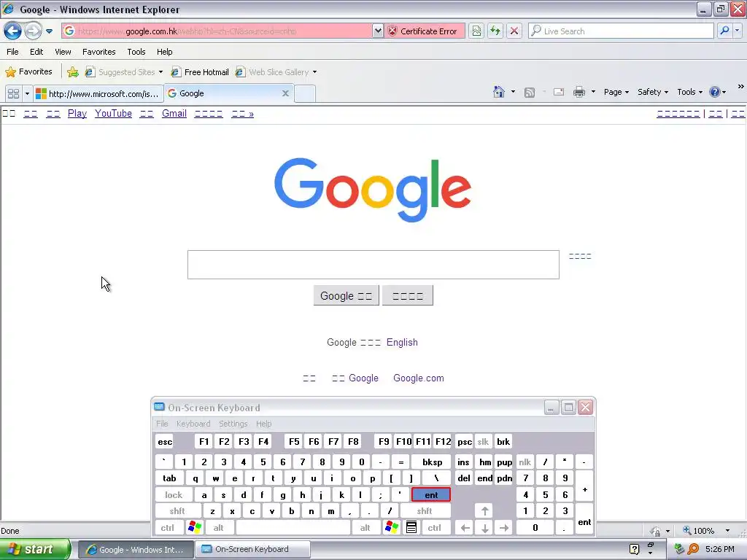Open Keyboard menu in On-Screen Keyboard

pyautogui.click(x=193, y=424)
